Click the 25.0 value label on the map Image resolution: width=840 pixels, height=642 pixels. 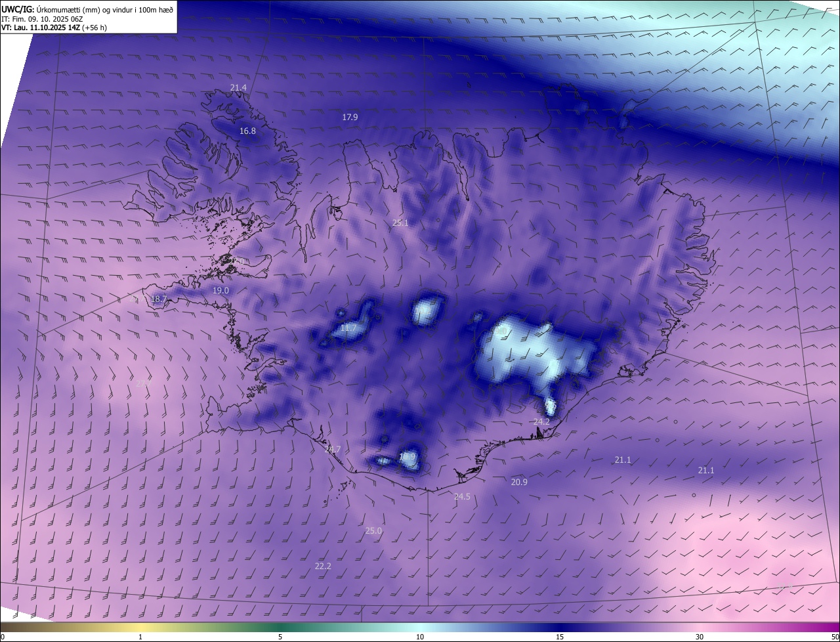point(373,531)
